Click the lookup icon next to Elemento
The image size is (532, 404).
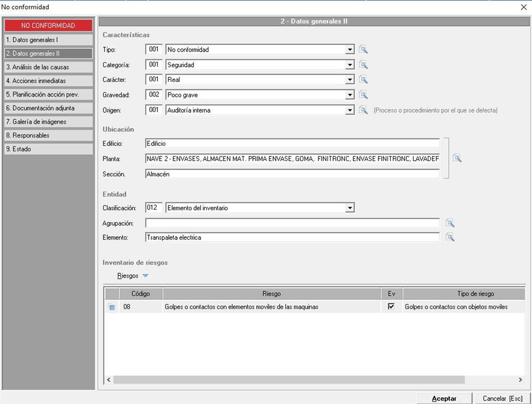coord(450,237)
